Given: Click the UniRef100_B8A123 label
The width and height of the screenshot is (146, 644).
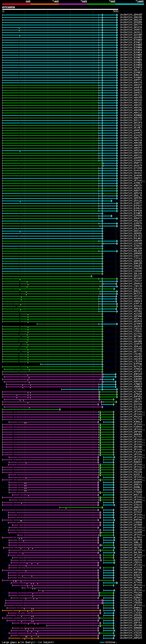Looking at the screenshot, I should pos(131,291).
